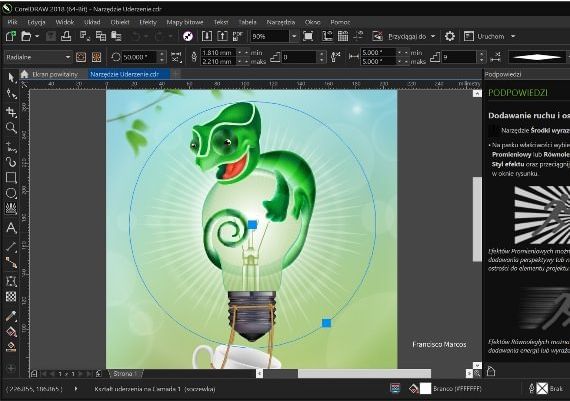Select the Color Eyedropper tool
The height and width of the screenshot is (401, 570).
point(11,316)
